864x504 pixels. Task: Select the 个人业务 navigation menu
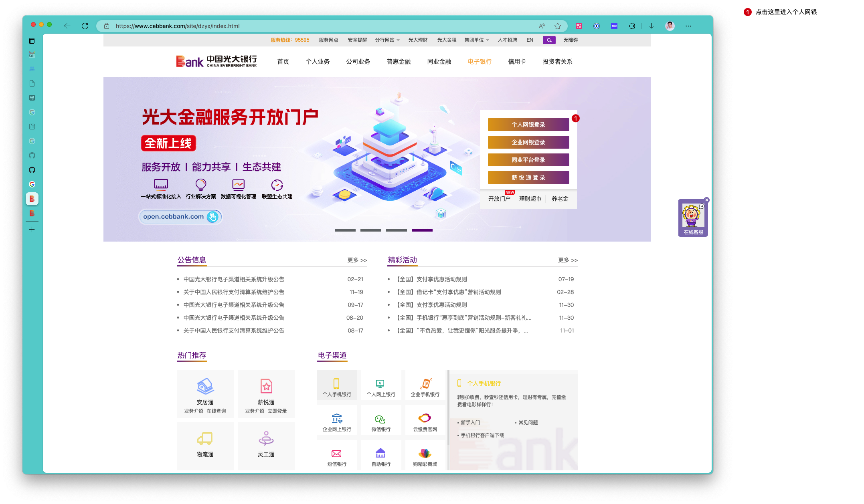[318, 62]
